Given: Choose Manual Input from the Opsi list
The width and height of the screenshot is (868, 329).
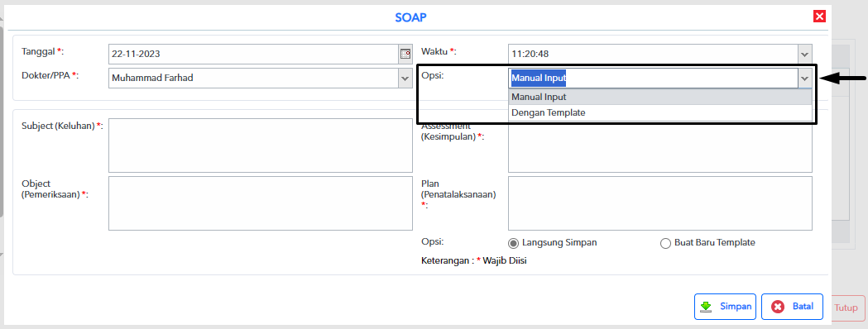Looking at the screenshot, I should pos(659,97).
